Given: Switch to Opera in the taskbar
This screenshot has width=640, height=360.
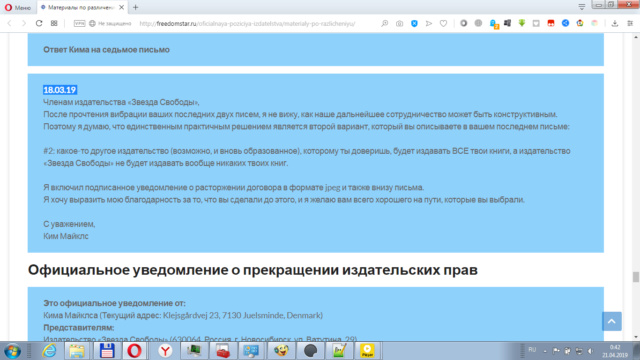Looking at the screenshot, I should tap(135, 351).
